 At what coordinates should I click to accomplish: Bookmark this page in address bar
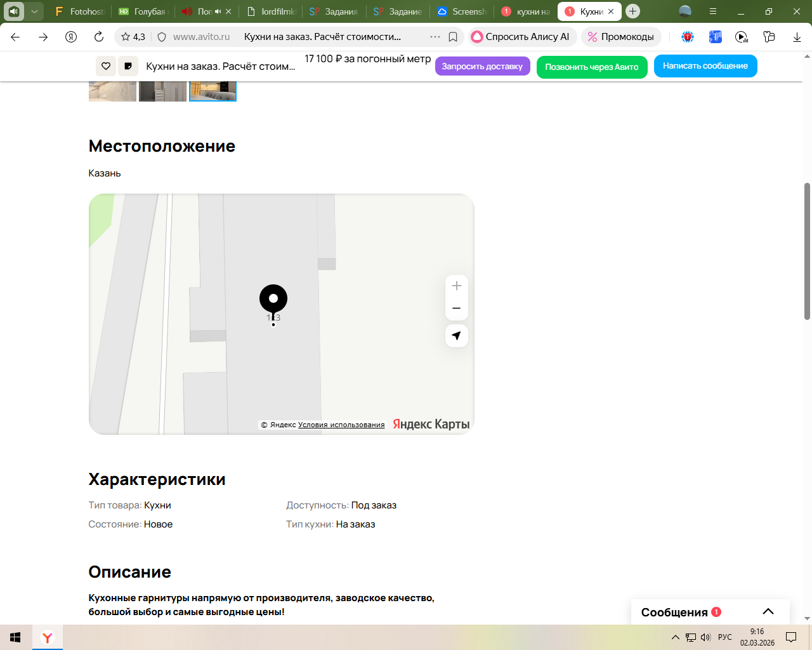(x=453, y=37)
